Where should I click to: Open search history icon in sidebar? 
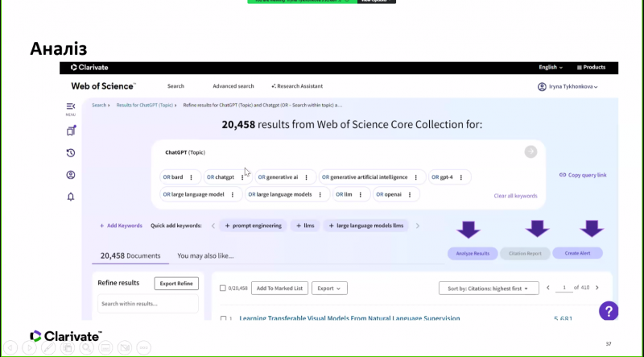pos(71,153)
